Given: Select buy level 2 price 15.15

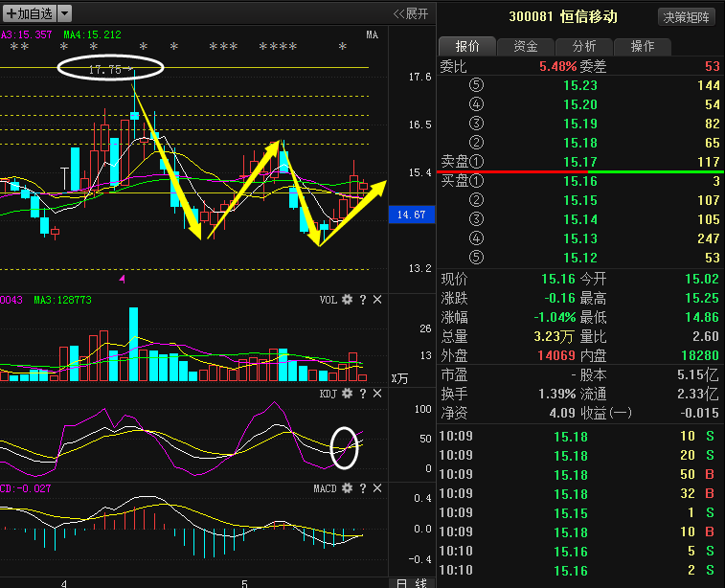Looking at the screenshot, I should (580, 200).
